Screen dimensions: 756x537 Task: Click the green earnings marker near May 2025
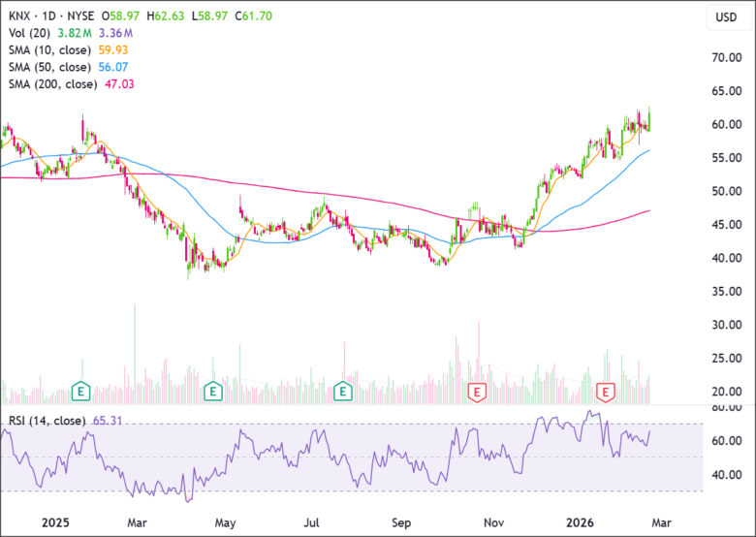coord(212,392)
